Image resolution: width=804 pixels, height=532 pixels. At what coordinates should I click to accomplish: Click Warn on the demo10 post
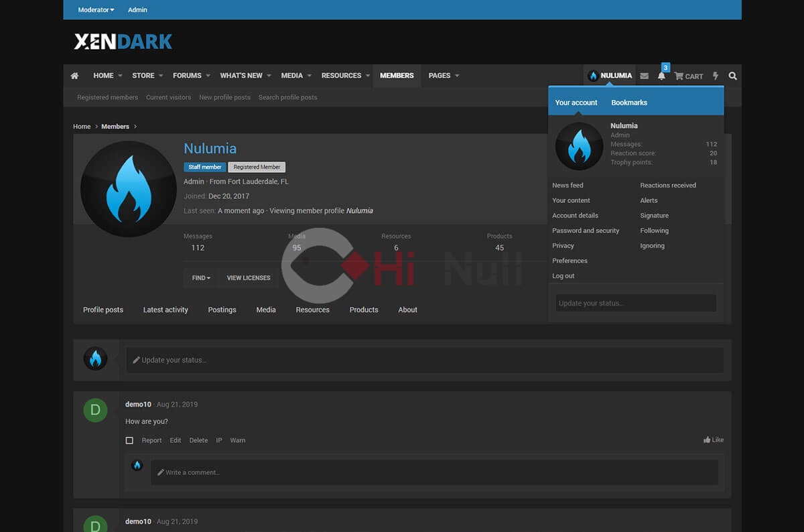pos(238,441)
